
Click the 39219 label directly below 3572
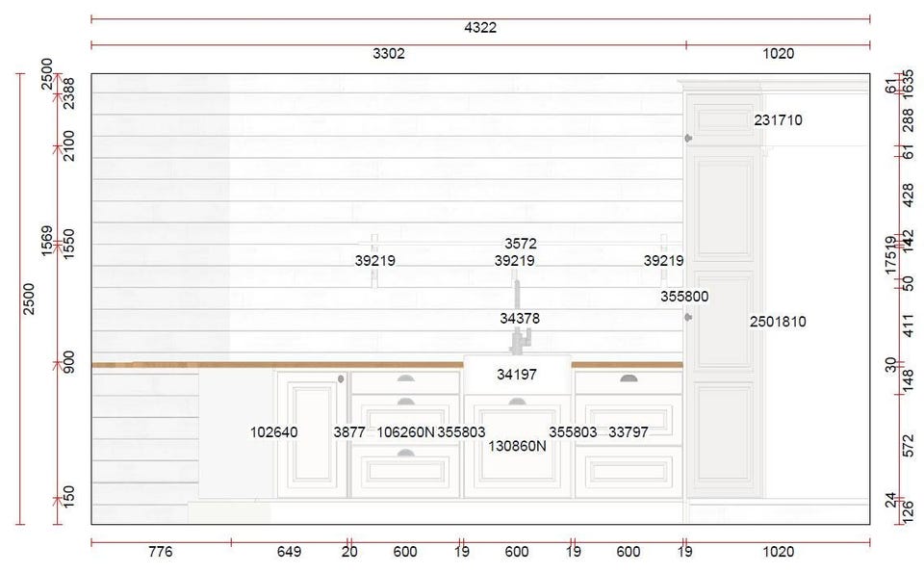514,261
